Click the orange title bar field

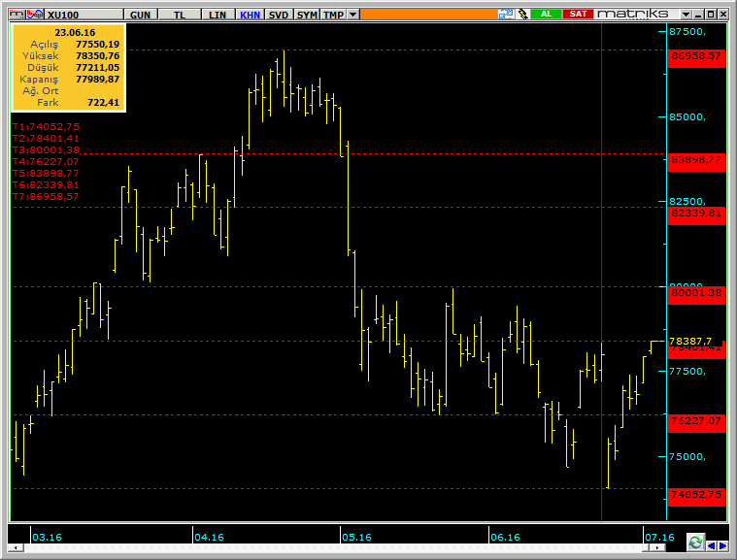click(428, 15)
